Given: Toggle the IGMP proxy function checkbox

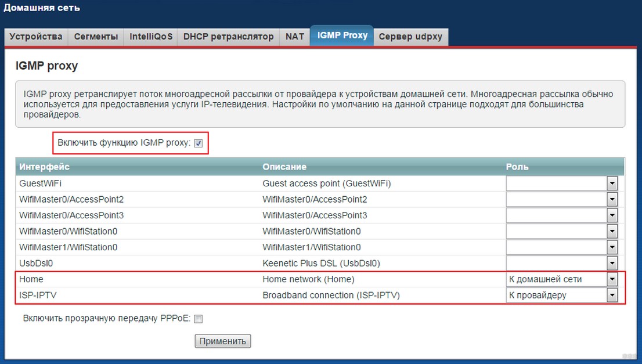Looking at the screenshot, I should [x=199, y=143].
